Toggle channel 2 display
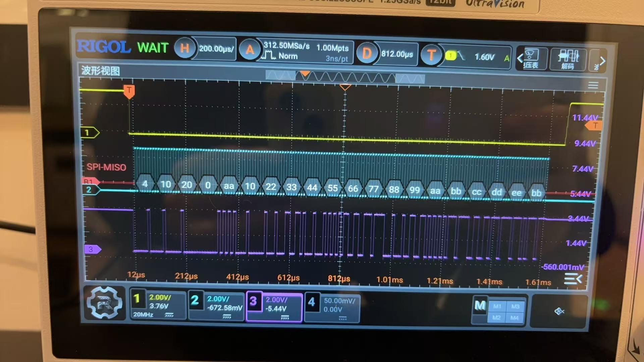The image size is (644, 362). [x=195, y=300]
